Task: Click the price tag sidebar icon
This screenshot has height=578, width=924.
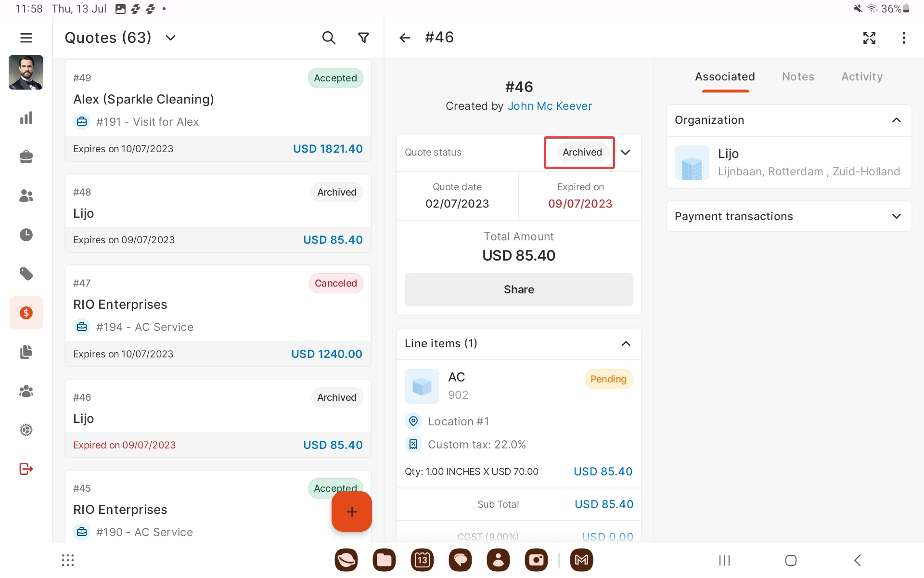Action: pyautogui.click(x=26, y=274)
